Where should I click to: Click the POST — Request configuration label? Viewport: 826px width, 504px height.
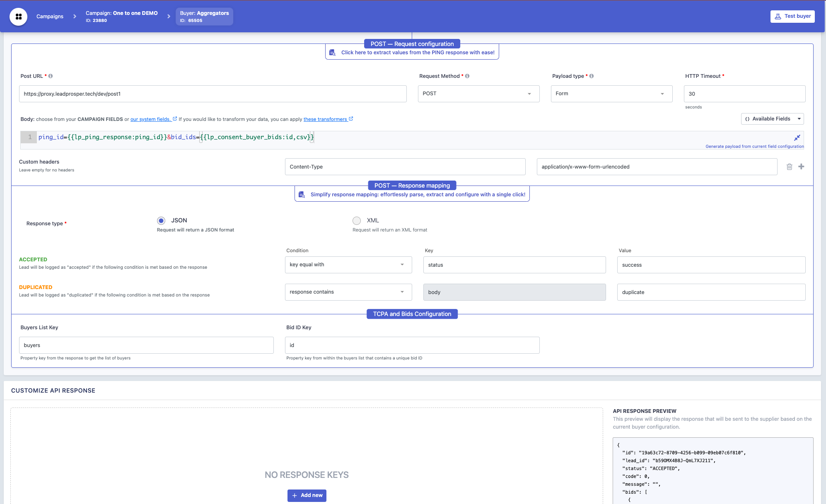click(412, 44)
